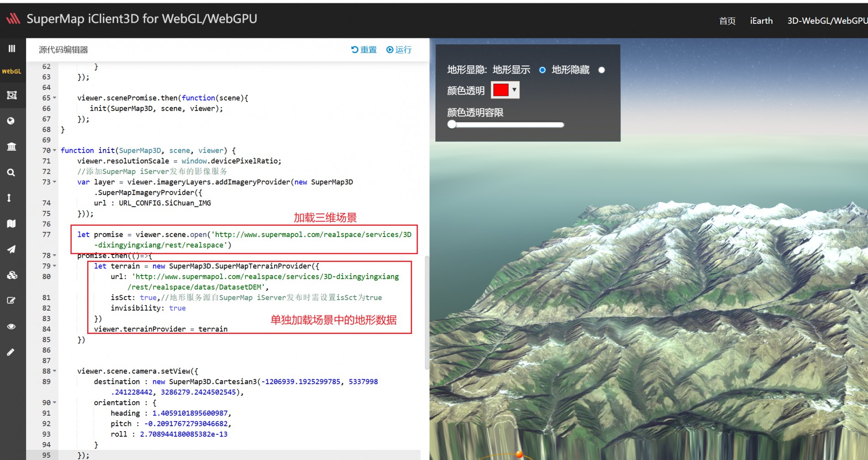Click the magnifier search icon in sidebar
Screen dimensions: 868x460
coord(11,172)
